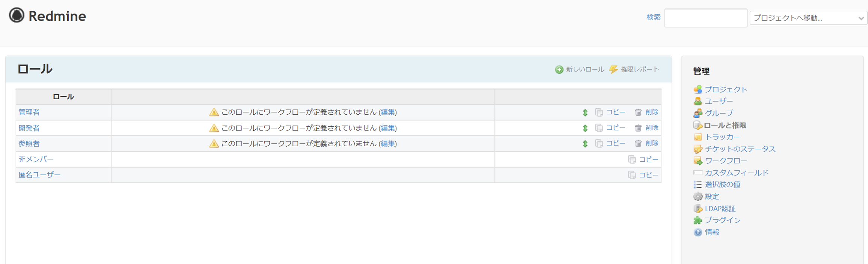This screenshot has height=264, width=868.
Task: Click 削除 text in 参照者 row
Action: 652,144
